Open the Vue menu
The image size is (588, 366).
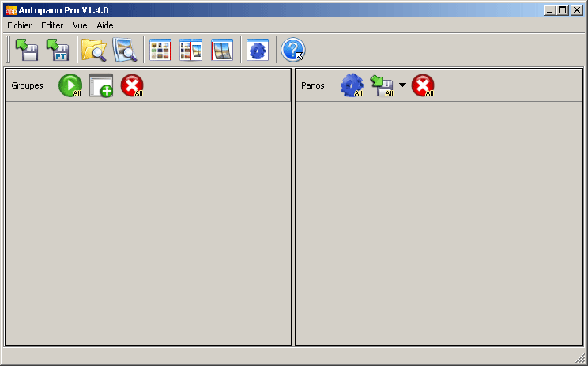coord(80,25)
